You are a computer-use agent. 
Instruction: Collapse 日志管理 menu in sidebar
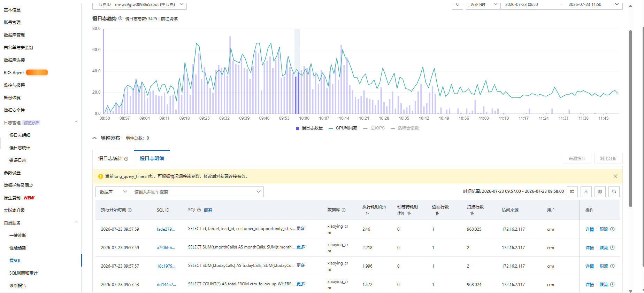(x=76, y=122)
